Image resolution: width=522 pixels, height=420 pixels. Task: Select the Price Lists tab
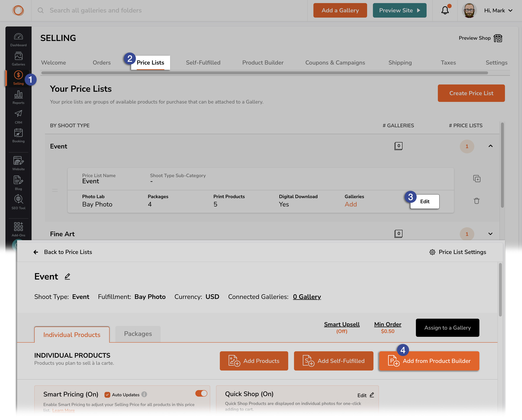click(x=150, y=63)
